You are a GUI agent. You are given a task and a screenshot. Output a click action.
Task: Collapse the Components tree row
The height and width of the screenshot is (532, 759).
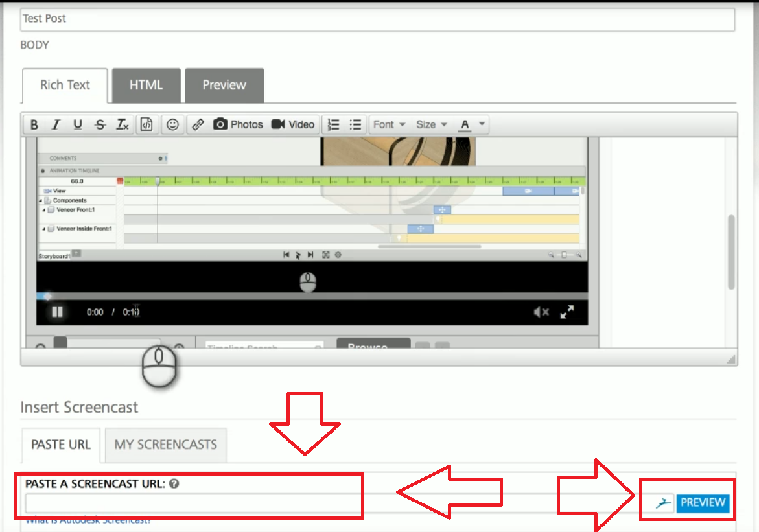coord(41,200)
